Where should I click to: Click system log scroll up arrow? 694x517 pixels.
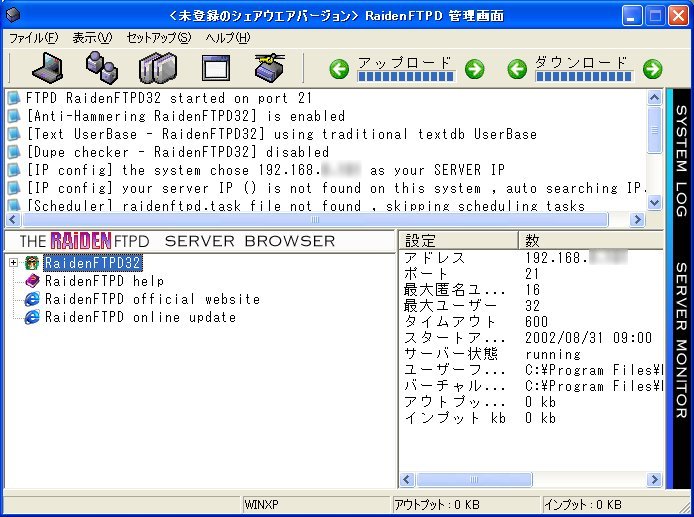655,97
